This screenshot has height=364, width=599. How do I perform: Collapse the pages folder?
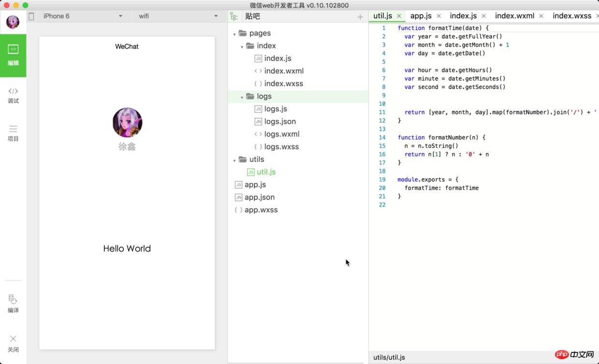tap(235, 34)
